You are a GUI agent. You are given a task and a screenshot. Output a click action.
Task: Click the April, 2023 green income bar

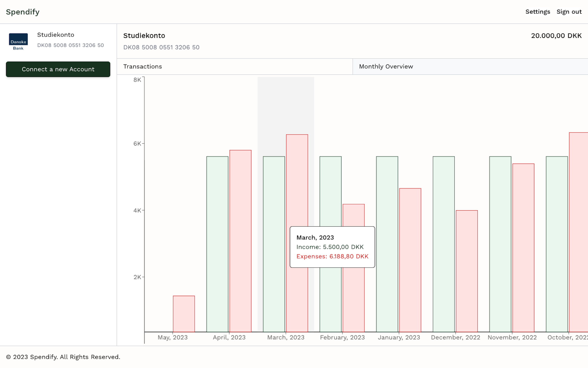(x=217, y=244)
